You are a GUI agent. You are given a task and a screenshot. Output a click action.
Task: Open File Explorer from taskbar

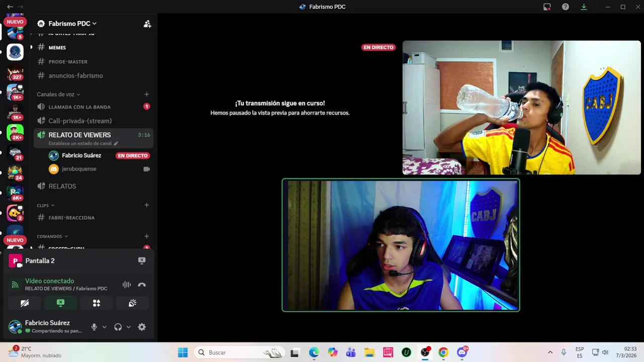click(x=369, y=352)
